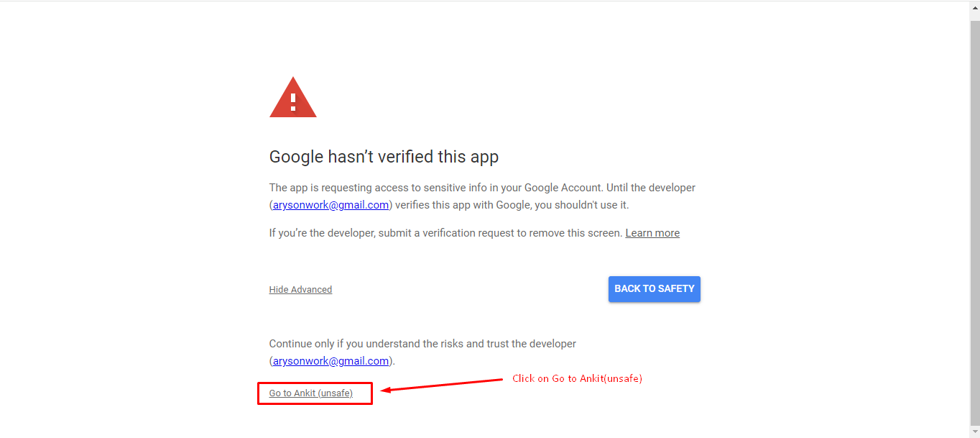Image resolution: width=980 pixels, height=438 pixels.
Task: Click the "Google Account" phrase in the paragraph
Action: click(563, 188)
